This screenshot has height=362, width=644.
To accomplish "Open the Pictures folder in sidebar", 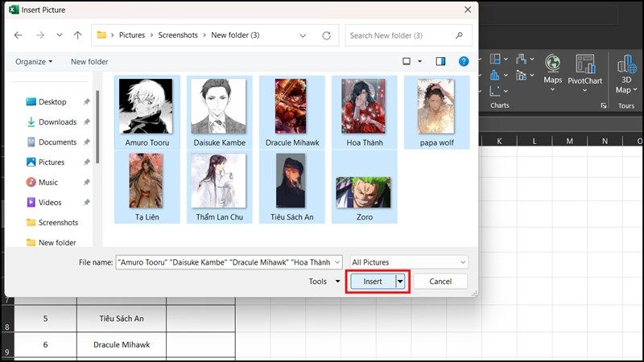I will click(x=52, y=162).
